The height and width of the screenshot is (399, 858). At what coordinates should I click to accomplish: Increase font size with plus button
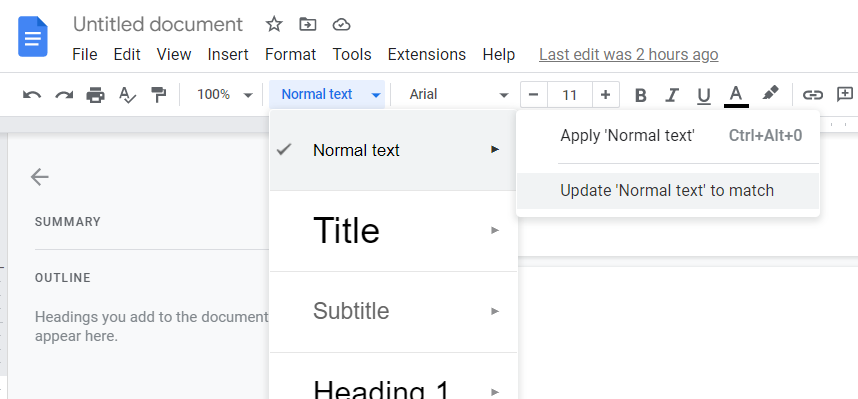point(605,95)
